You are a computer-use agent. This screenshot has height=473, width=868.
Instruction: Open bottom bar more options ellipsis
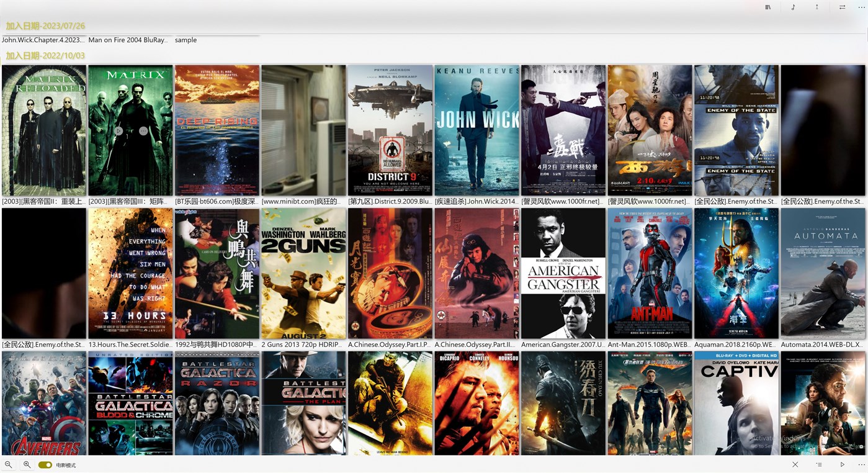point(862,464)
